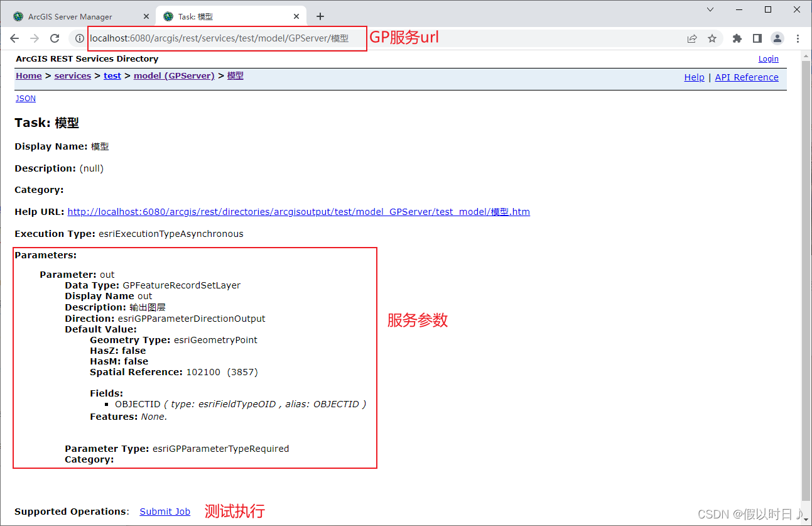Open the Extensions puzzle icon

(737, 38)
